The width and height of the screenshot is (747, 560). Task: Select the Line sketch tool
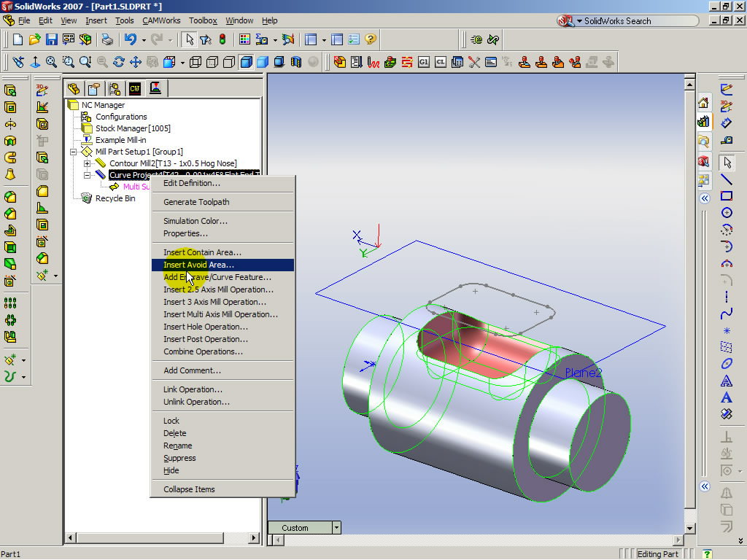coord(727,179)
